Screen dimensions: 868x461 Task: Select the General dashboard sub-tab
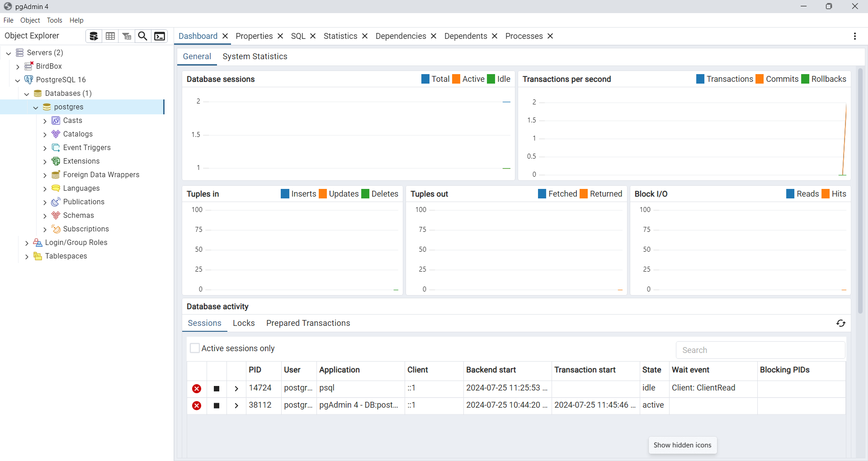click(197, 56)
